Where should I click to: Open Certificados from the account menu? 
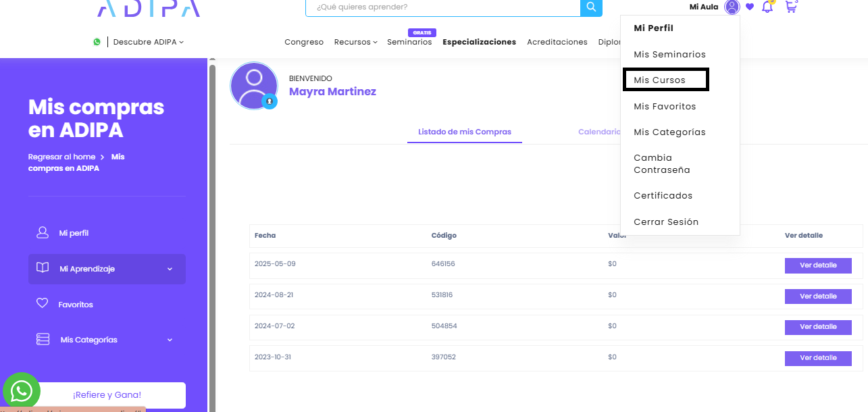[663, 195]
